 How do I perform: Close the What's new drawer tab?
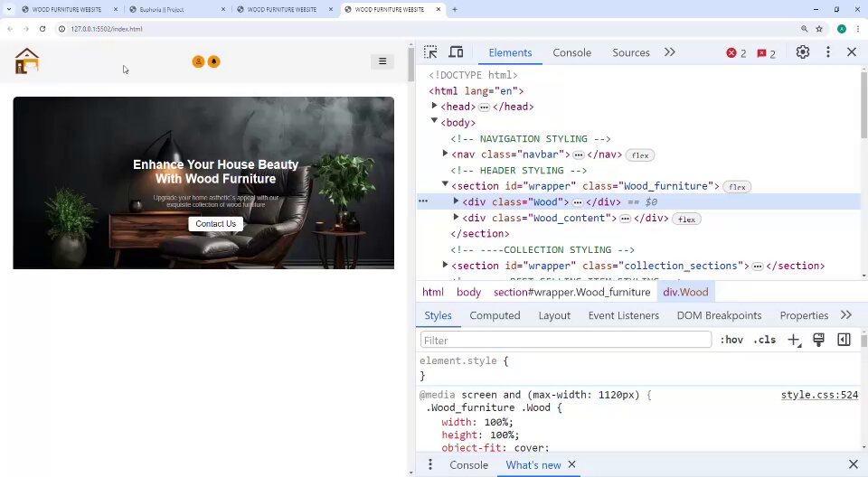(x=571, y=464)
